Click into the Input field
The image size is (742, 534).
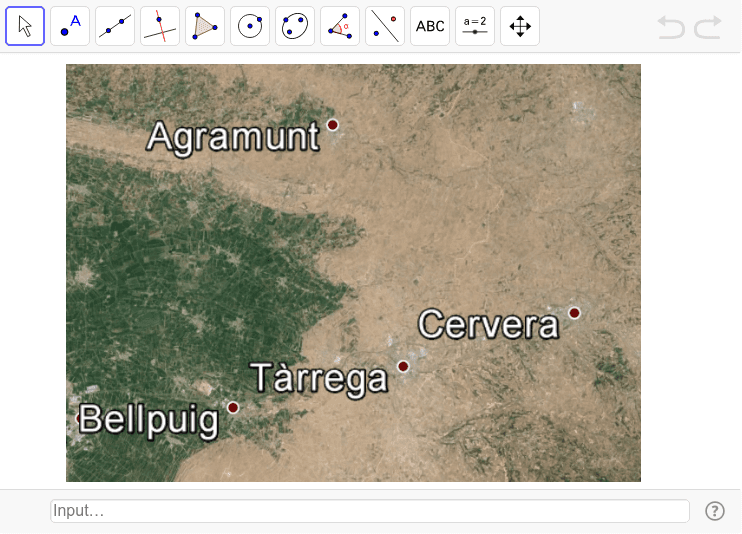tap(370, 511)
